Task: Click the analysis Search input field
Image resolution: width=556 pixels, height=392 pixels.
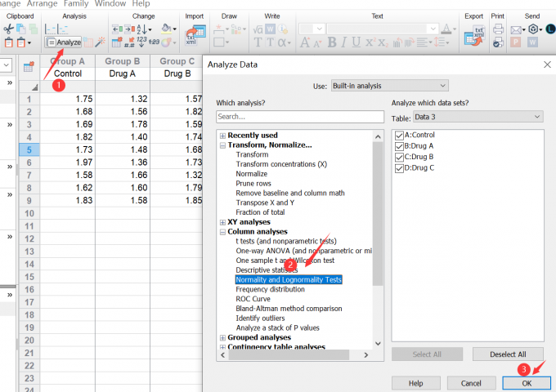Action: (x=299, y=117)
